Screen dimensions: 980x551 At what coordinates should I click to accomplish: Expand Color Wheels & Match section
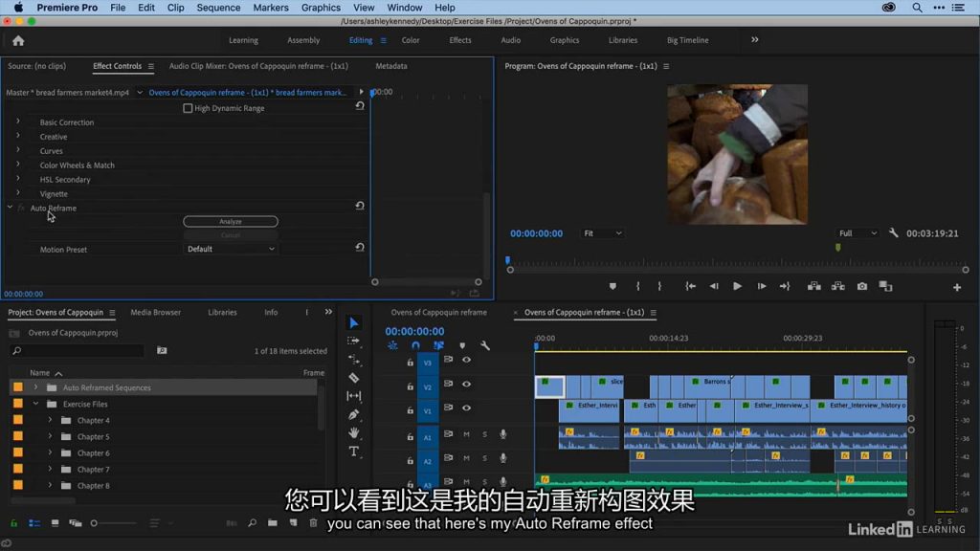(18, 165)
